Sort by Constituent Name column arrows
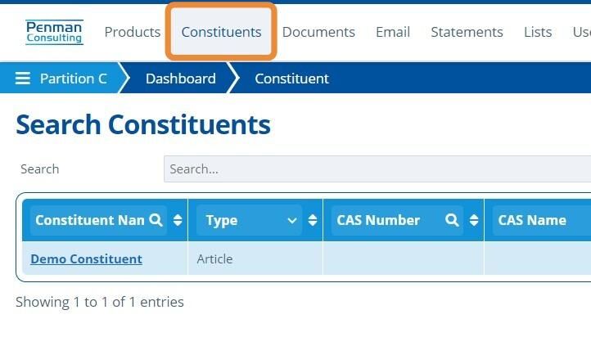 pyautogui.click(x=178, y=220)
